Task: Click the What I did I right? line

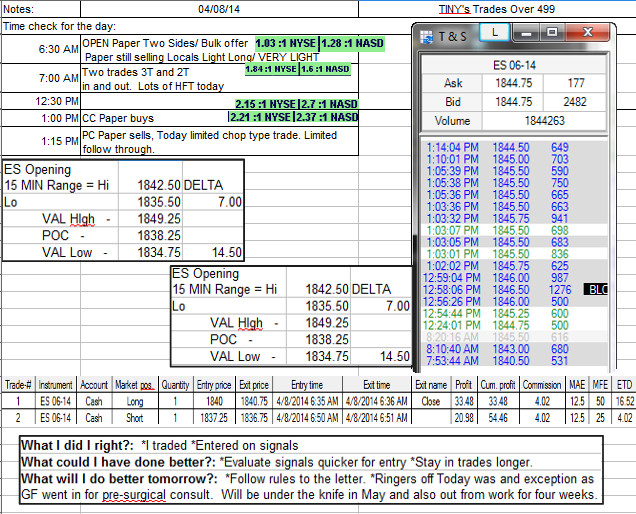Action: pyautogui.click(x=159, y=445)
